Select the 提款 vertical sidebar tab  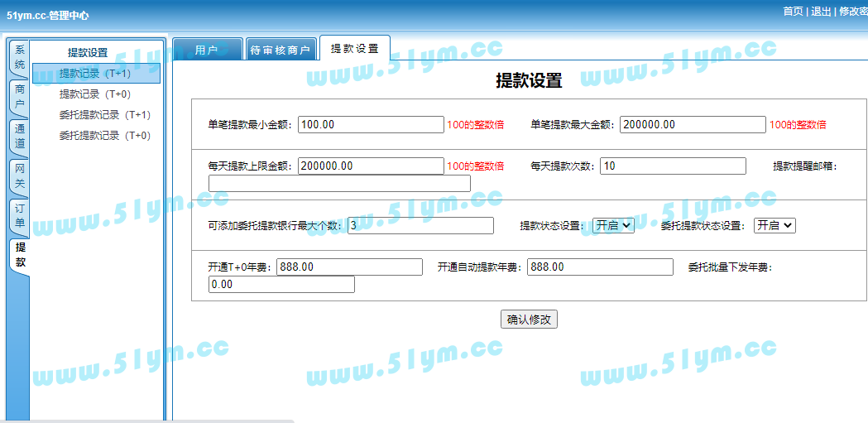[20, 255]
